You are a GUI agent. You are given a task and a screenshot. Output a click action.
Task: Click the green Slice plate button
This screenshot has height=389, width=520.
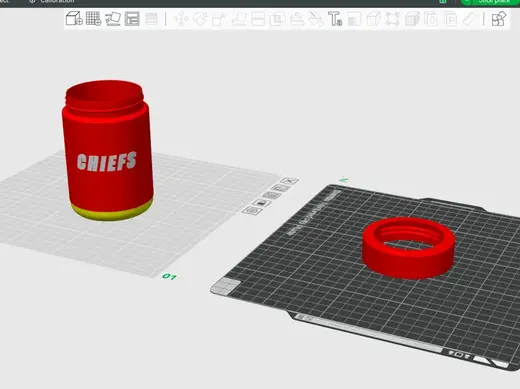tap(490, 2)
